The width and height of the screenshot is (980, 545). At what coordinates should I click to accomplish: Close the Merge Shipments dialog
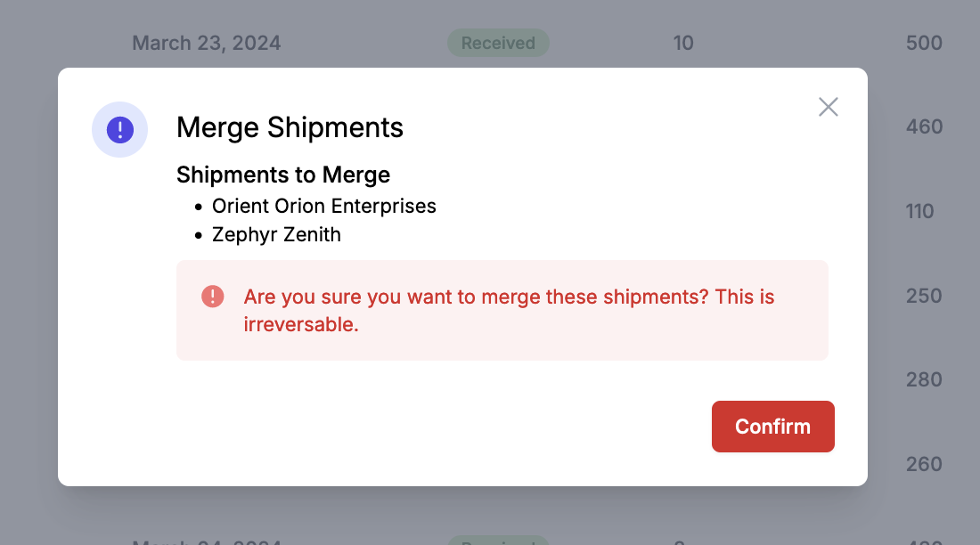829,107
